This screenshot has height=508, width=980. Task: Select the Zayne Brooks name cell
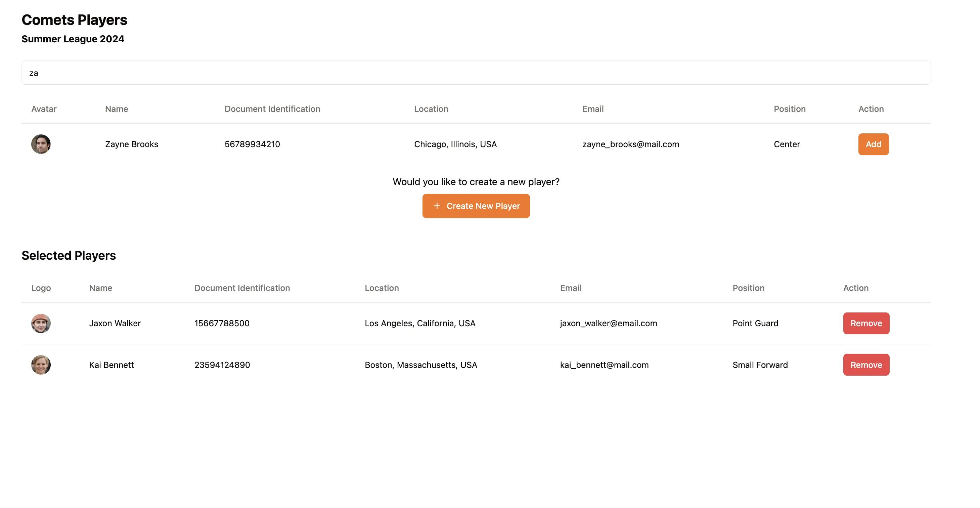click(x=132, y=144)
